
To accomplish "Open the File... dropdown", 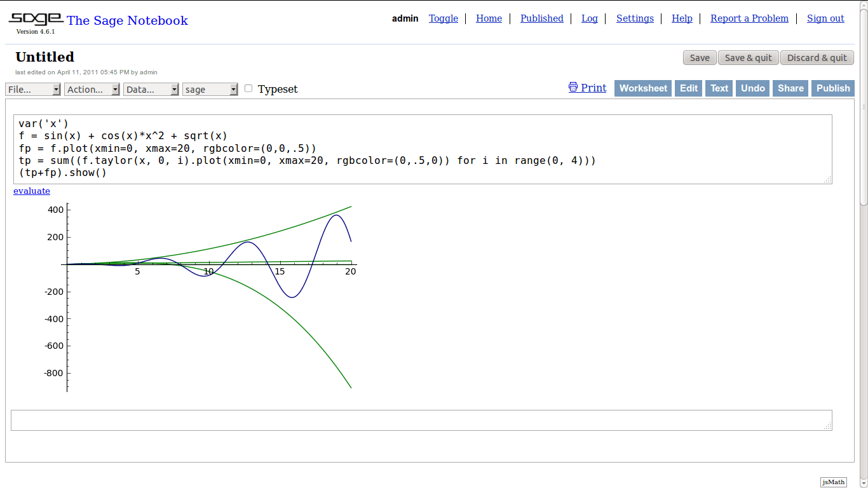I will pyautogui.click(x=33, y=89).
